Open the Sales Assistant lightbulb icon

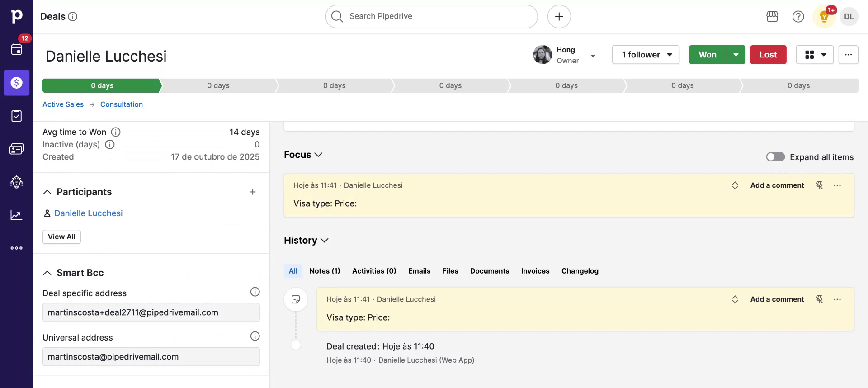click(824, 17)
